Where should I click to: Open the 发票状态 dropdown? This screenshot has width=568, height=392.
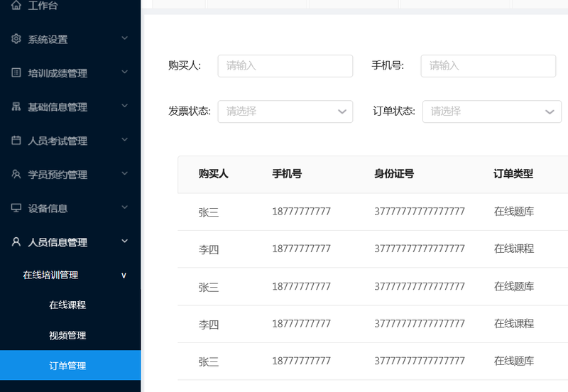click(x=285, y=111)
